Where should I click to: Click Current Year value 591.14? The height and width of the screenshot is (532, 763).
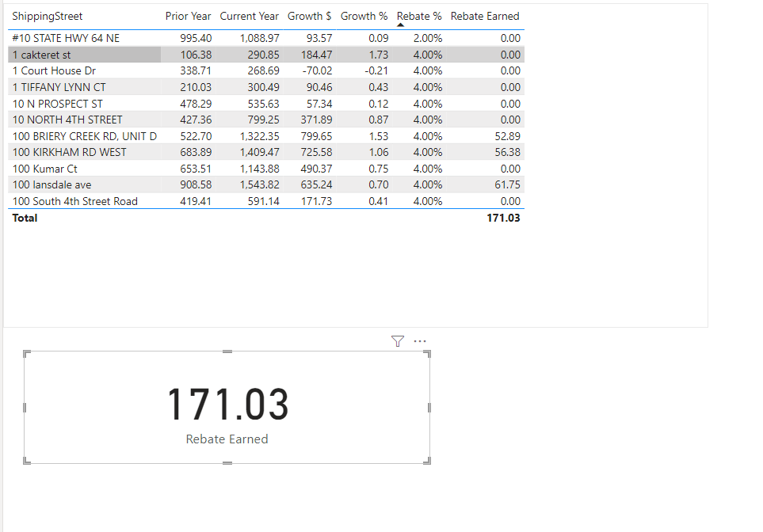pos(263,201)
